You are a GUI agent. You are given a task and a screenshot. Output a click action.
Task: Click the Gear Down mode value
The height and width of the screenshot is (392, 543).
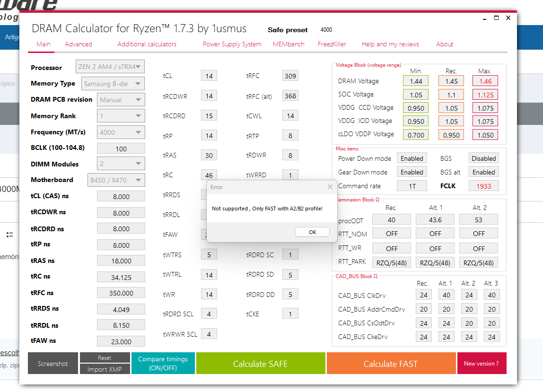tap(412, 172)
